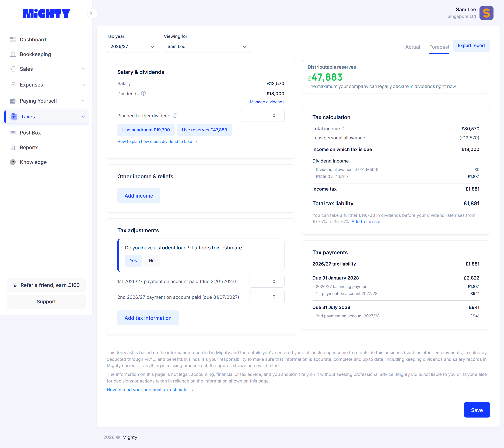Expand the Paying Yourself menu chevron
504x448 pixels.
(83, 101)
